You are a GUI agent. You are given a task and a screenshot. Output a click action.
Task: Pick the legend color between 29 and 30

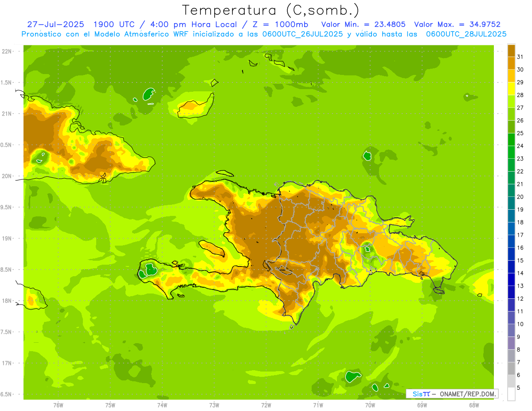pyautogui.click(x=511, y=76)
